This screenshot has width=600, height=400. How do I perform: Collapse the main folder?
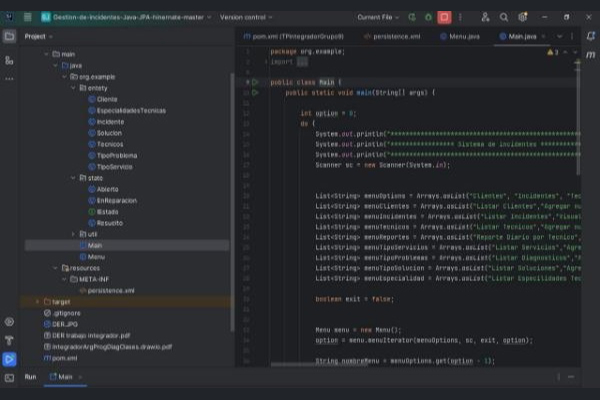[46, 54]
